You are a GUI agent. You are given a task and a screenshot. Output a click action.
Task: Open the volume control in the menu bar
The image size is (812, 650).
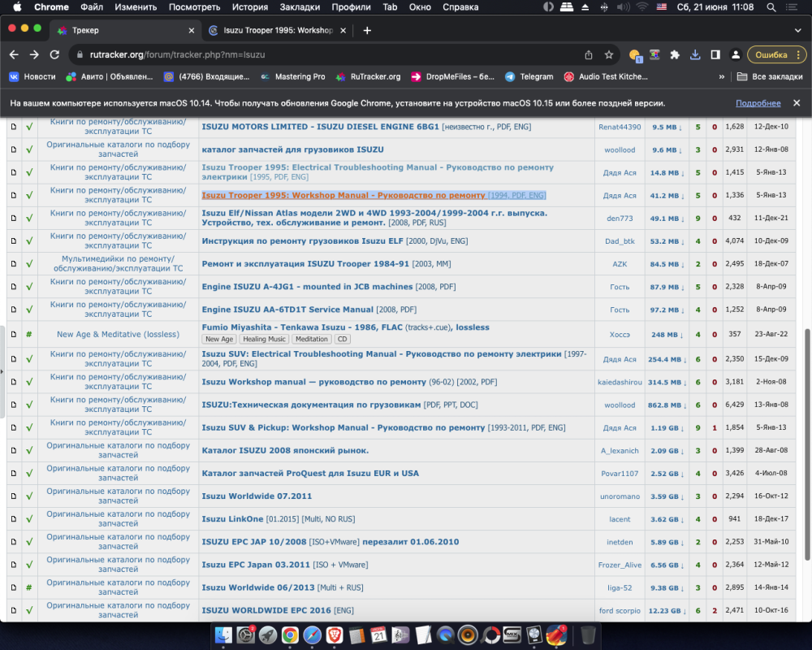(x=623, y=7)
